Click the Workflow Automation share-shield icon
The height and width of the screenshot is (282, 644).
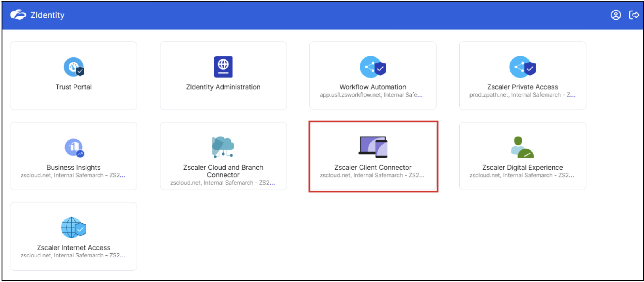point(373,67)
